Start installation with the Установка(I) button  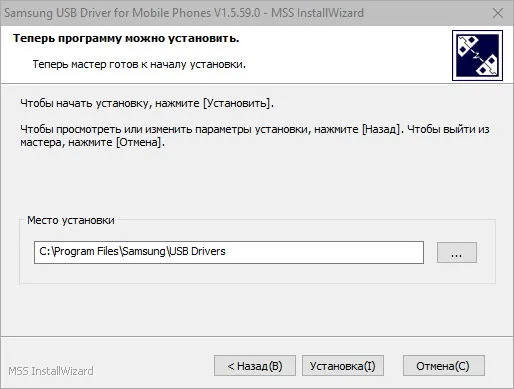[343, 366]
